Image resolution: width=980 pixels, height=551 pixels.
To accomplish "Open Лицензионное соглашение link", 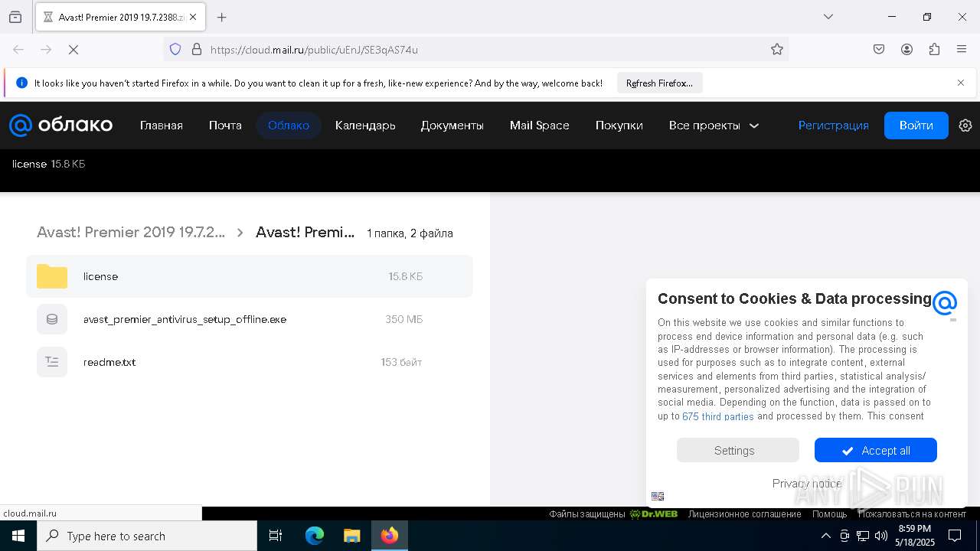I will (745, 514).
